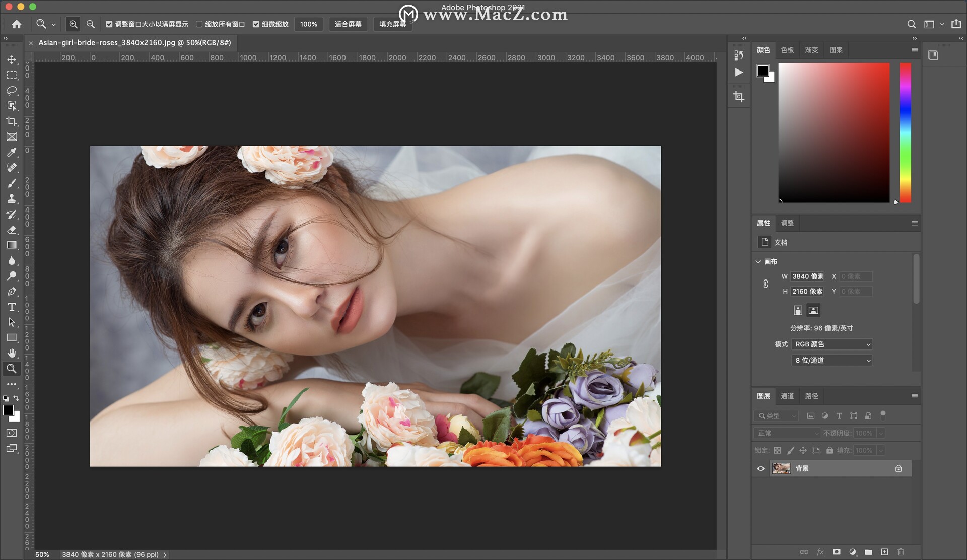Select the Eyedropper tool
The image size is (967, 560).
(x=11, y=153)
